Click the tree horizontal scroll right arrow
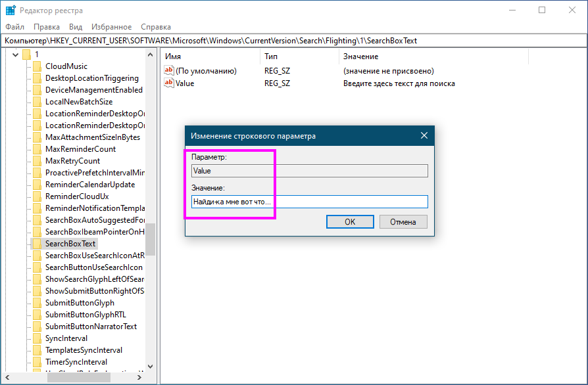 pos(139,378)
